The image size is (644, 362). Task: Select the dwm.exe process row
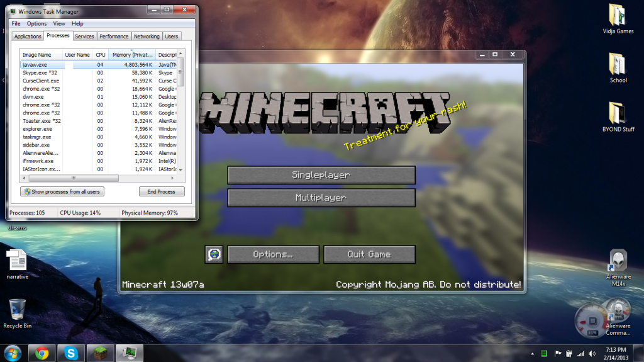(x=99, y=97)
